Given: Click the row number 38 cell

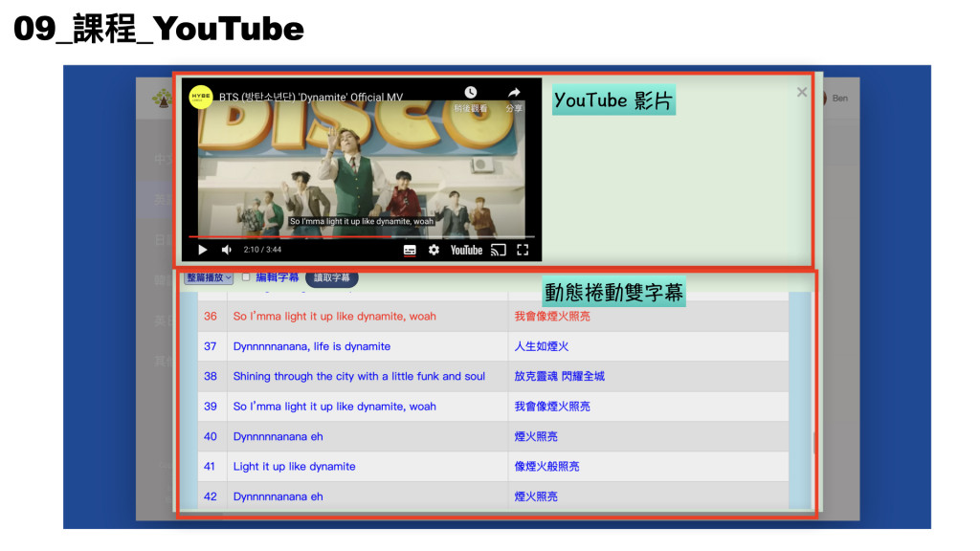Looking at the screenshot, I should pos(211,376).
